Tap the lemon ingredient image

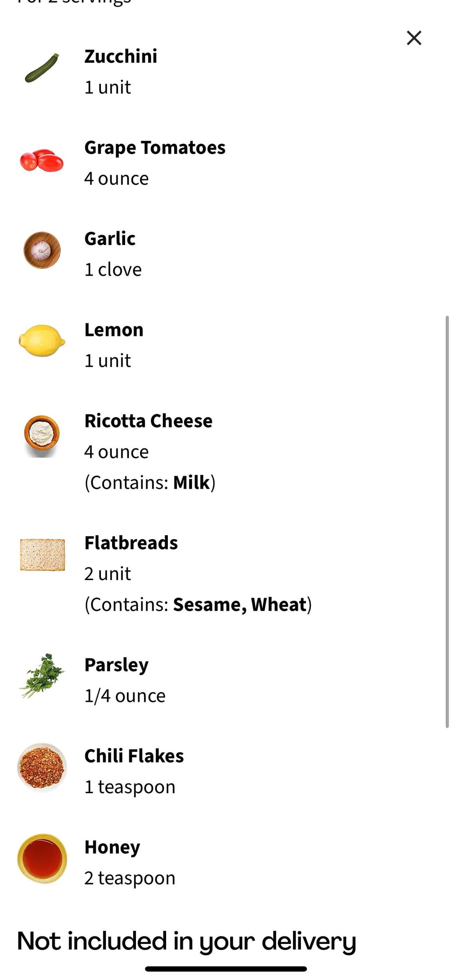(x=42, y=341)
